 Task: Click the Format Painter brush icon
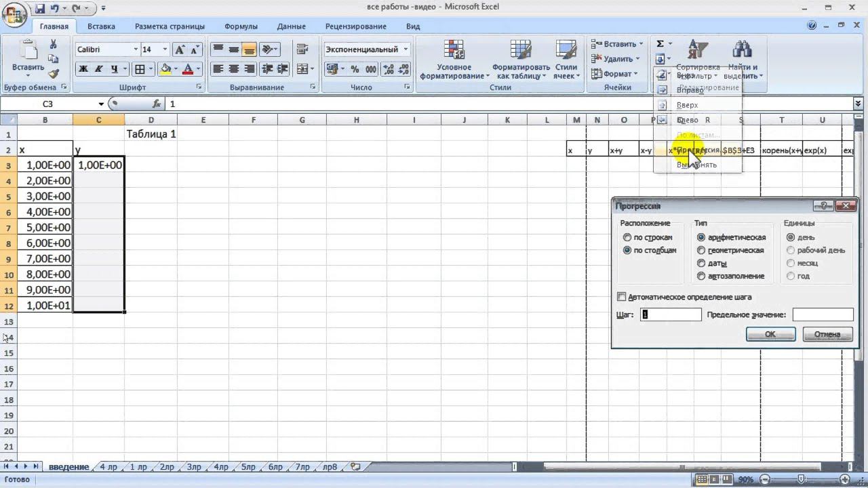(54, 74)
